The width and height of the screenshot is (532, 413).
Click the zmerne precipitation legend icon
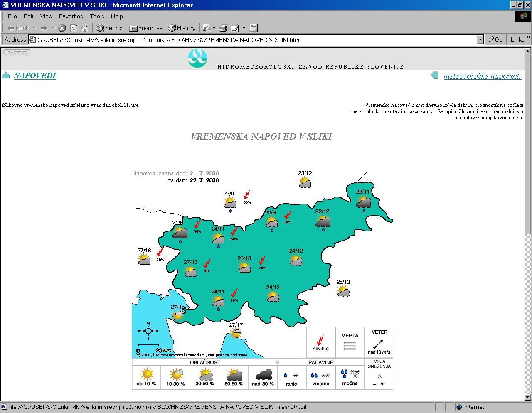[x=320, y=375]
